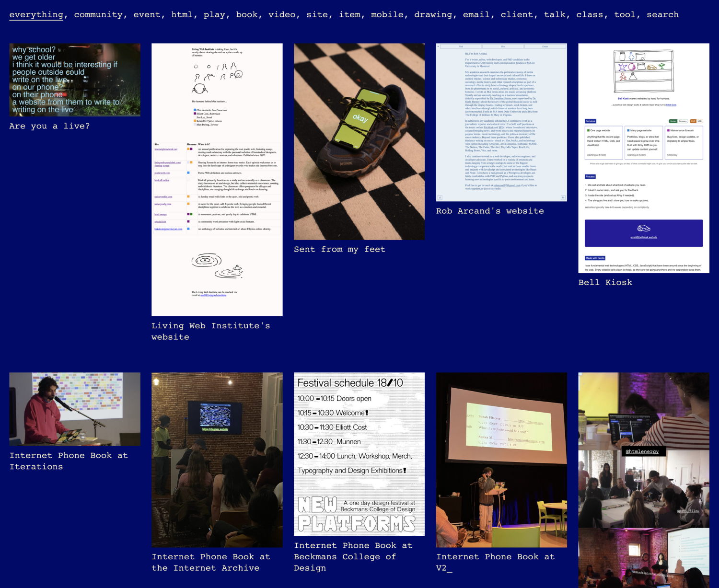Image resolution: width=719 pixels, height=588 pixels.
Task: Click the Bell Kiosk website screenshot
Action: pyautogui.click(x=643, y=158)
